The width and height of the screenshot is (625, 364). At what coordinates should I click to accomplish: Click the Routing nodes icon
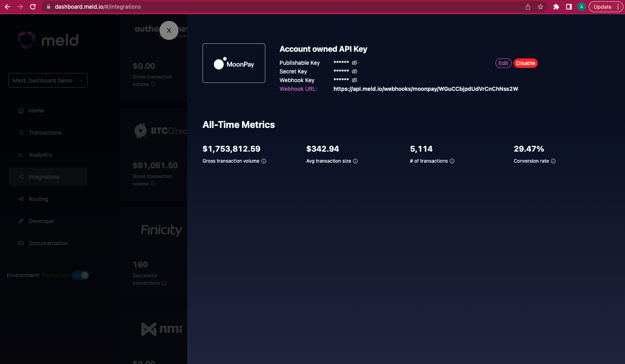pos(21,199)
